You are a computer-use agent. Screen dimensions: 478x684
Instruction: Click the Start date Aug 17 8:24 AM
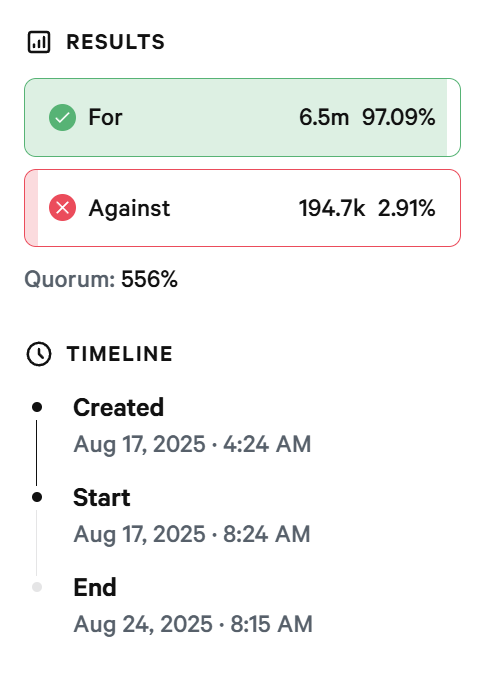pyautogui.click(x=192, y=534)
